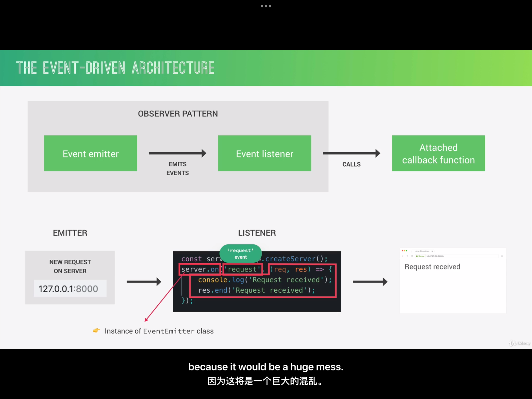Screen dimensions: 532x399
Task: Click the pointing hand emoji icon
Action: click(97, 330)
